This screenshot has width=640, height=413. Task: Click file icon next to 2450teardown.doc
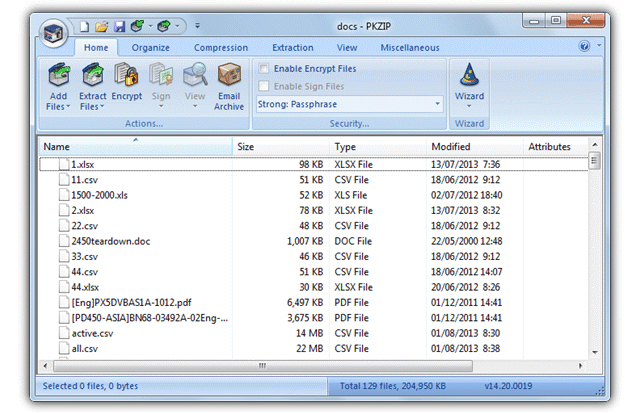tap(64, 241)
